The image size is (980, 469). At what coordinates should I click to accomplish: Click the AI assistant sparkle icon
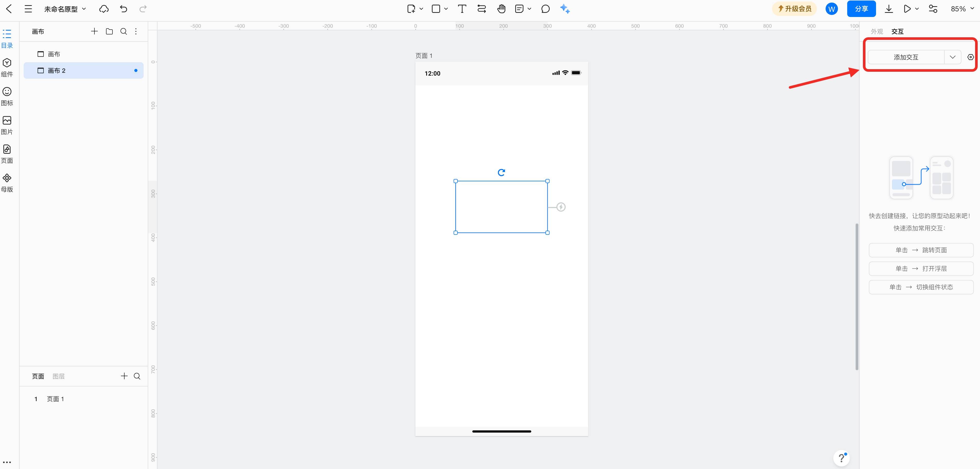coord(565,9)
